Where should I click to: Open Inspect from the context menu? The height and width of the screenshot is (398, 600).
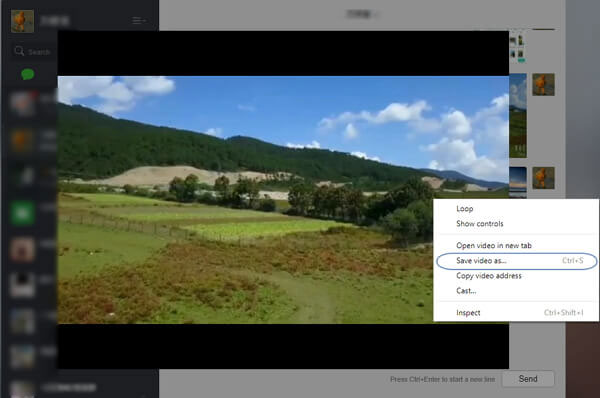point(468,313)
